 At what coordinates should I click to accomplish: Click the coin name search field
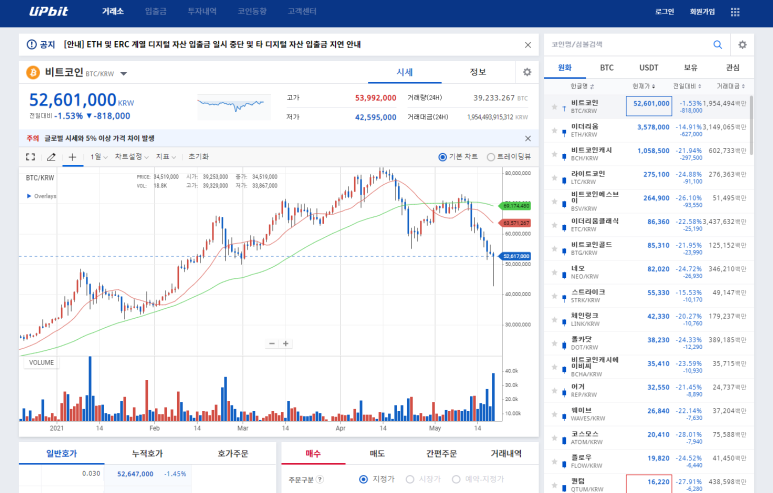(x=629, y=44)
